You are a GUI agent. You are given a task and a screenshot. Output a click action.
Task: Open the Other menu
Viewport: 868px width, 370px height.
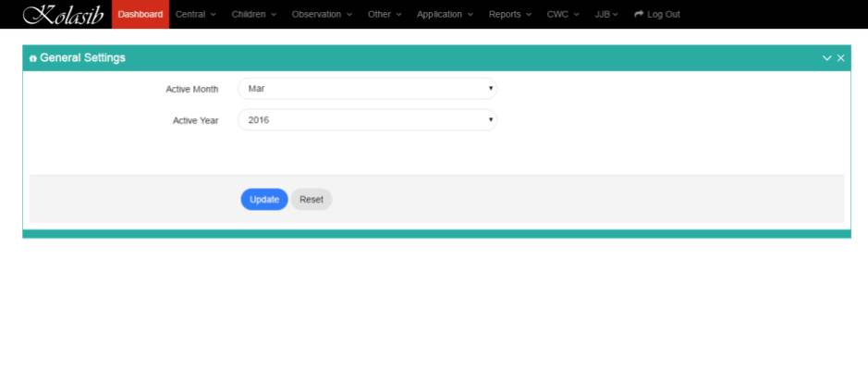pyautogui.click(x=385, y=15)
